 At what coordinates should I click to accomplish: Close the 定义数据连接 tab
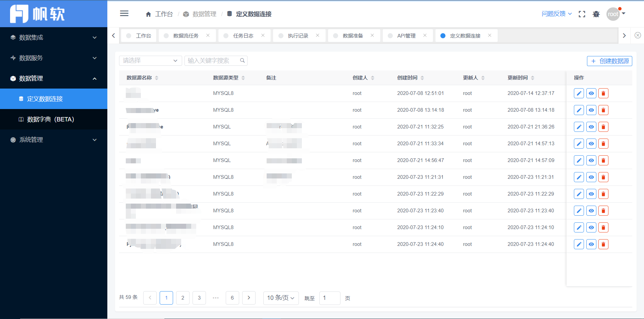(490, 35)
